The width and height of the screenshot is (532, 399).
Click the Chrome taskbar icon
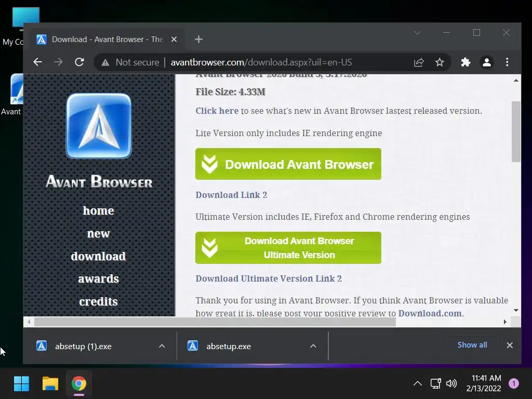(x=79, y=384)
